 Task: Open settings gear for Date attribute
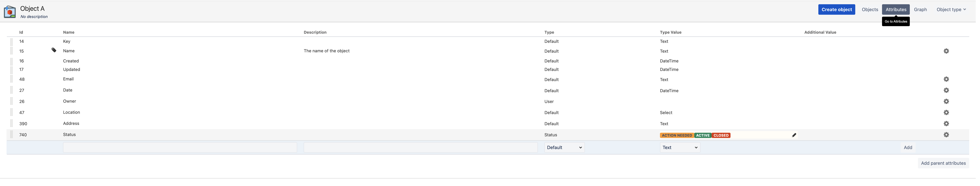950,90
